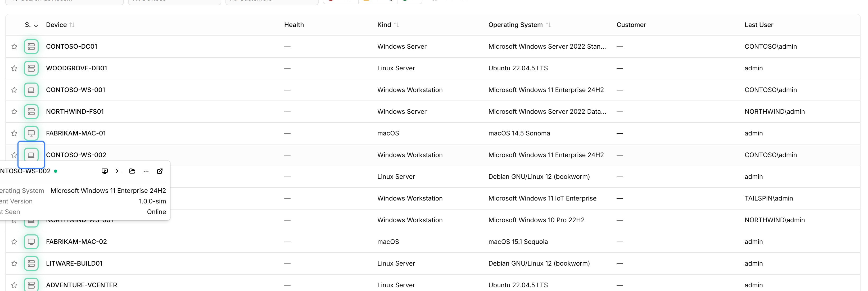This screenshot has height=291, width=868.
Task: Start remote desktop session from CONTOSO-WS-002 popup
Action: [x=105, y=171]
